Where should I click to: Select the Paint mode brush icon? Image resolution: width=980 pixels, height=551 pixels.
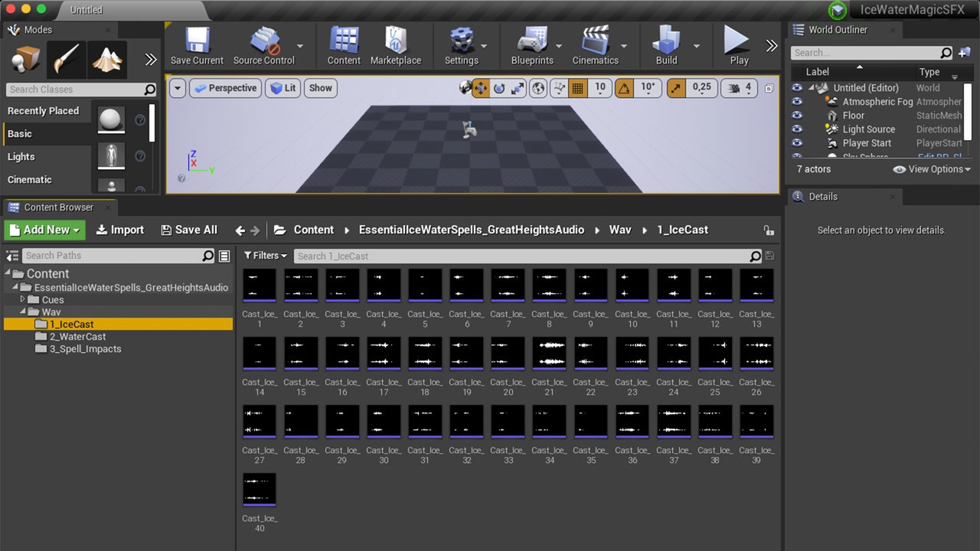[66, 60]
